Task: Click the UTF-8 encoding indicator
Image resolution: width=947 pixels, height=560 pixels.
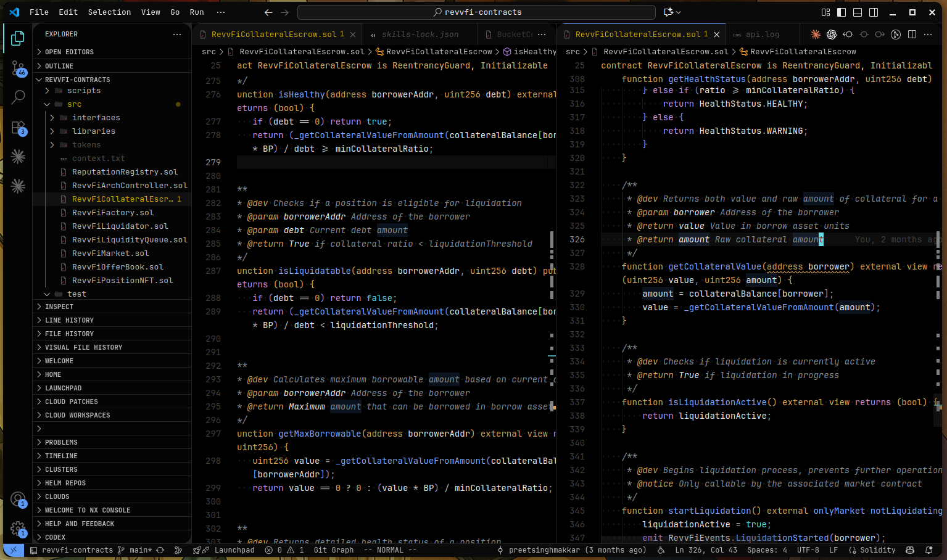Action: 808,550
